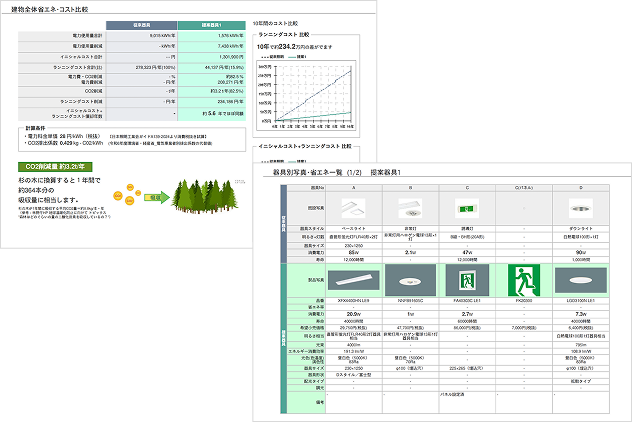The image size is (632, 423).
Task: Click the 提案器具1 green column header
Action: coord(210,23)
